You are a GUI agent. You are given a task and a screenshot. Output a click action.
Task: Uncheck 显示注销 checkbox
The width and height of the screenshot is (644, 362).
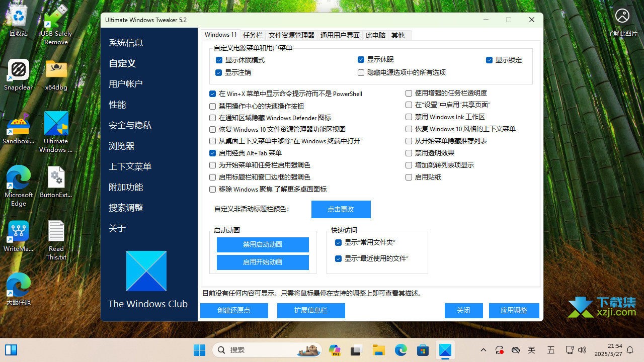(x=219, y=72)
